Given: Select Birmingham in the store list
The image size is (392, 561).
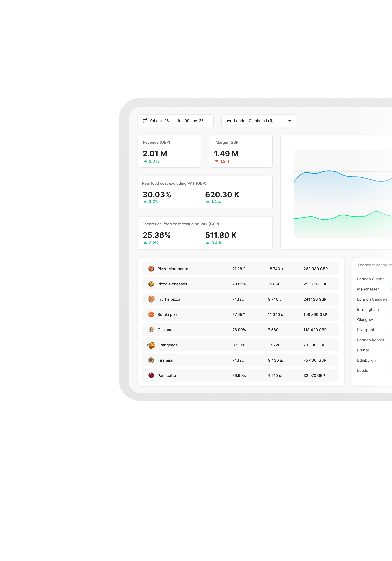Looking at the screenshot, I should click(368, 309).
